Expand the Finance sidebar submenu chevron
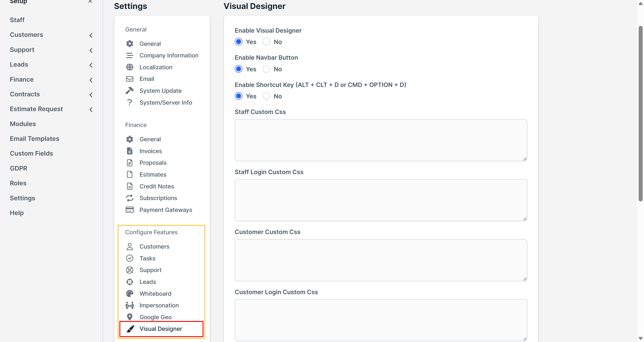The width and height of the screenshot is (644, 342). pos(91,80)
